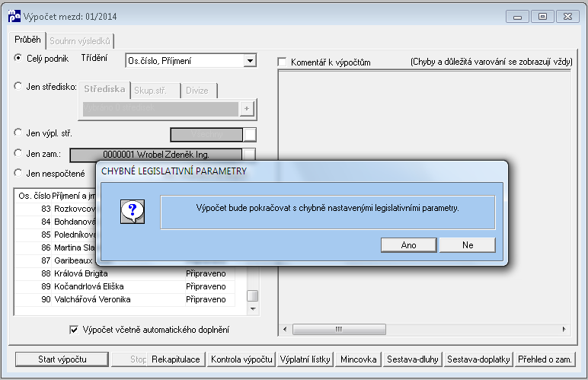
Task: Toggle Výpočet včetně automatického doplnění checkbox
Action: pyautogui.click(x=74, y=330)
